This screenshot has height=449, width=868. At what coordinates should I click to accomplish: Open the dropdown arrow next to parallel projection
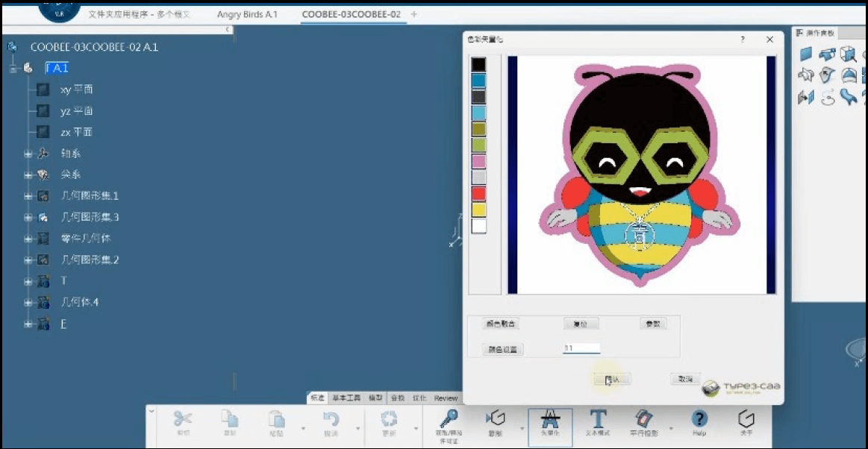[672, 428]
